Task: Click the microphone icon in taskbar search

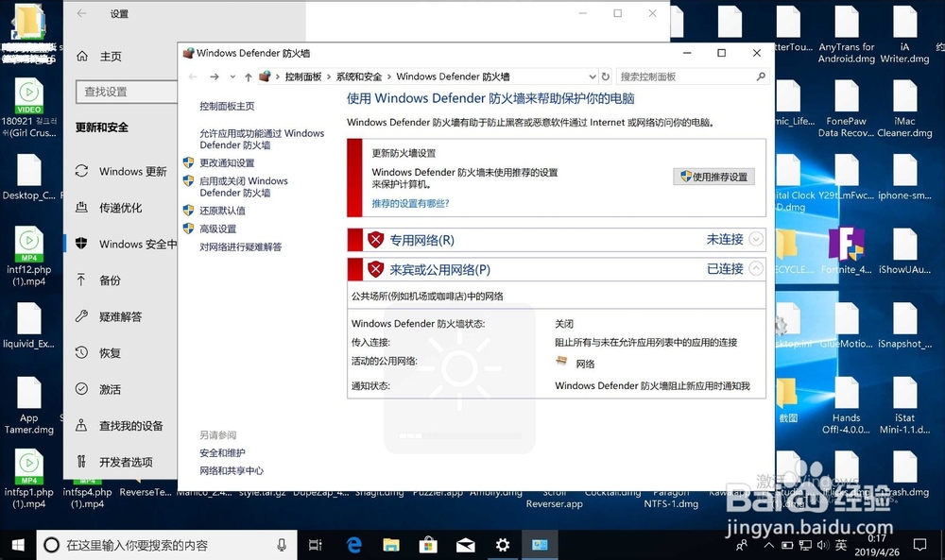Action: (x=282, y=545)
